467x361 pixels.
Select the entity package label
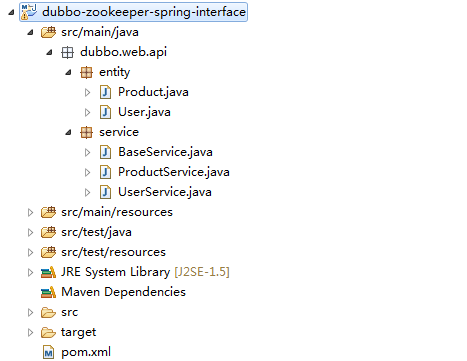114,72
